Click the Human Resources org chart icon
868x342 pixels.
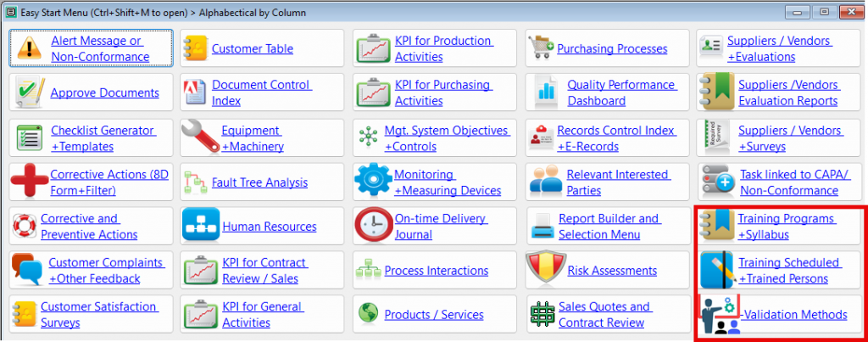click(200, 226)
